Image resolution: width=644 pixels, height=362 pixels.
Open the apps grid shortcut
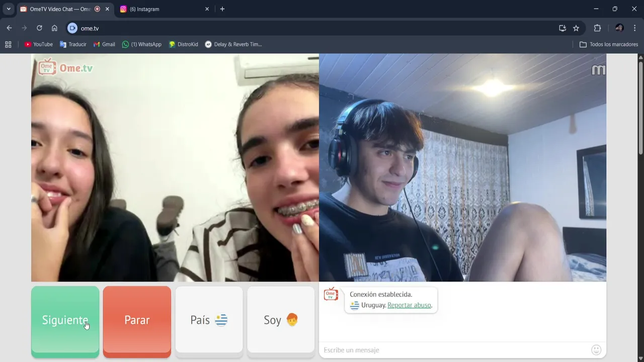tap(8, 44)
